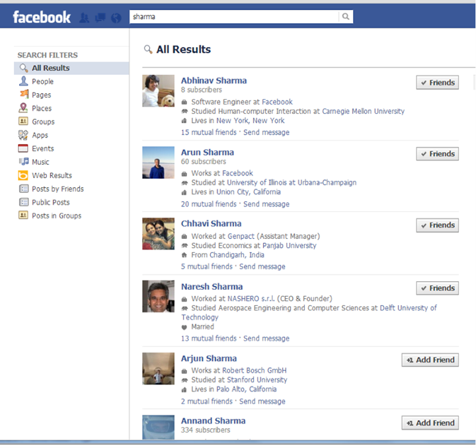The width and height of the screenshot is (476, 448).
Task: Click the Posts by Friends icon
Action: click(x=23, y=189)
